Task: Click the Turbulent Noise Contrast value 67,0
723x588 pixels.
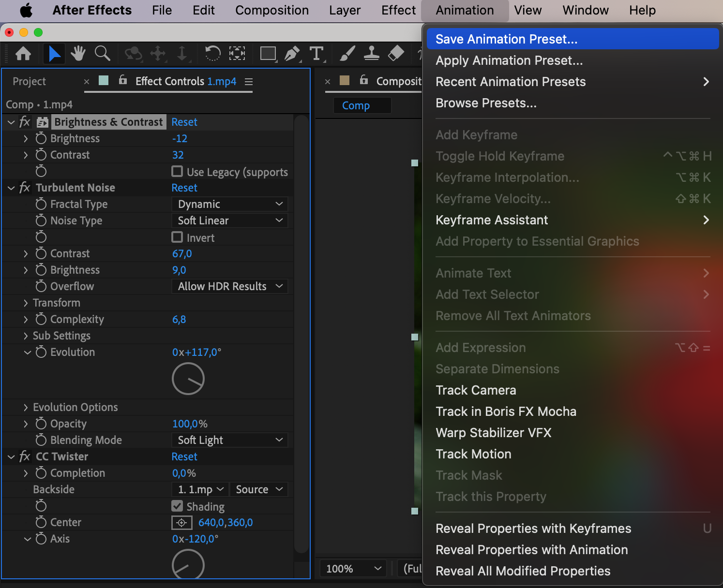Action: coord(182,253)
